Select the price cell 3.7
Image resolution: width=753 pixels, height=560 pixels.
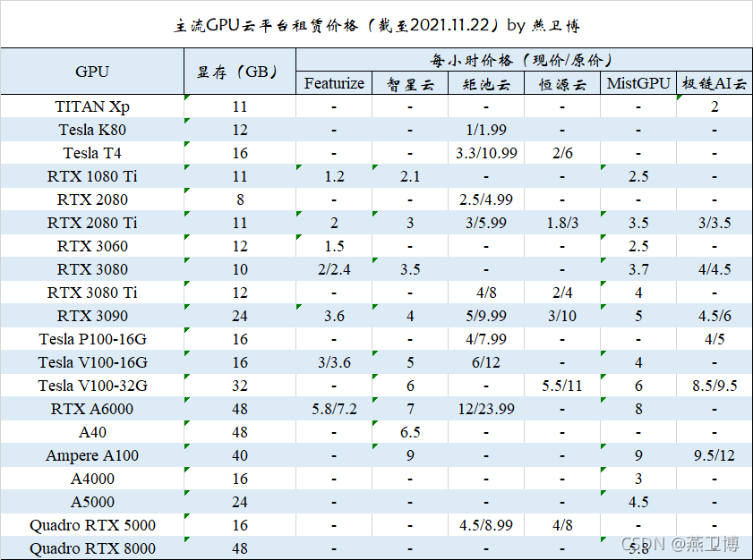click(638, 269)
